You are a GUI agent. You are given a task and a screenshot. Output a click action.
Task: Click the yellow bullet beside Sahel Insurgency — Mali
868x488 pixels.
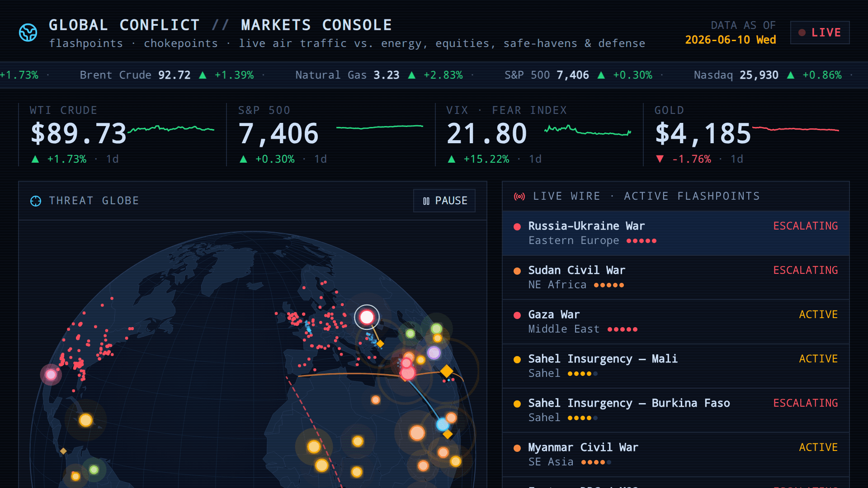[x=517, y=360]
